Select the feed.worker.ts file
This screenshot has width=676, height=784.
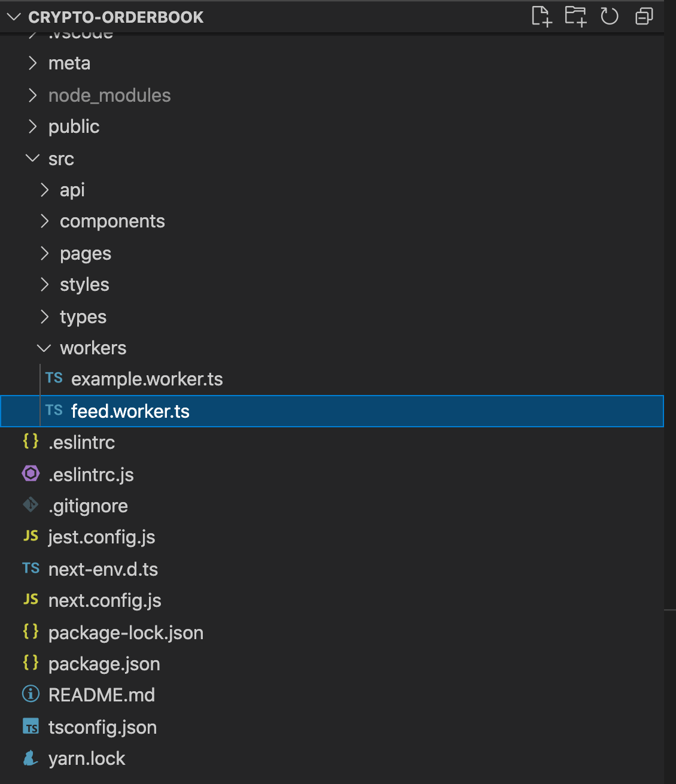click(332, 411)
